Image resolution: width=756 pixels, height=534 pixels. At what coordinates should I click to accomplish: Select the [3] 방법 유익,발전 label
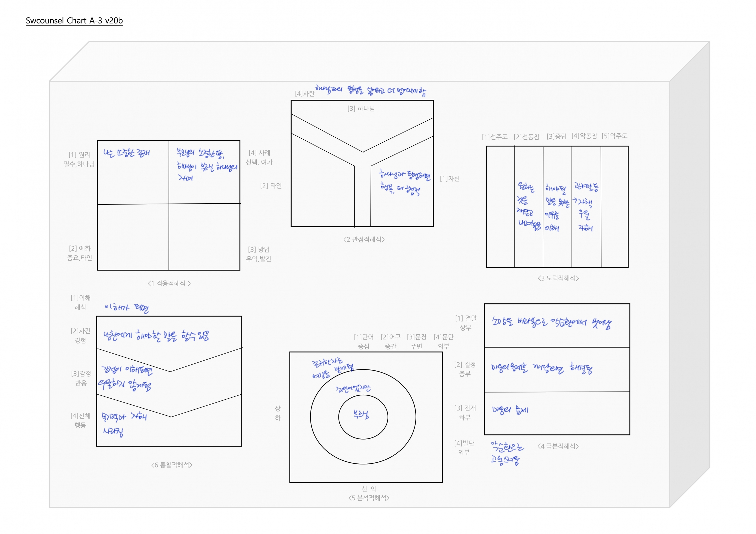click(x=259, y=254)
